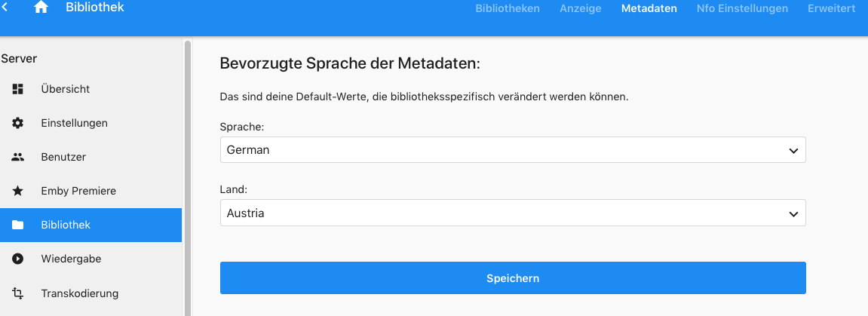Click the Emby Premiere star icon
This screenshot has height=316, width=868.
click(x=17, y=191)
